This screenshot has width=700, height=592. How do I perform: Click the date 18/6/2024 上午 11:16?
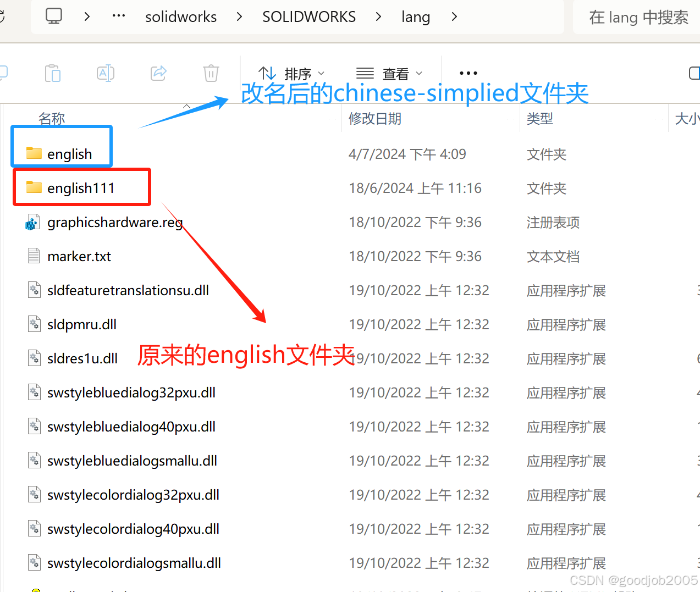[x=415, y=188]
